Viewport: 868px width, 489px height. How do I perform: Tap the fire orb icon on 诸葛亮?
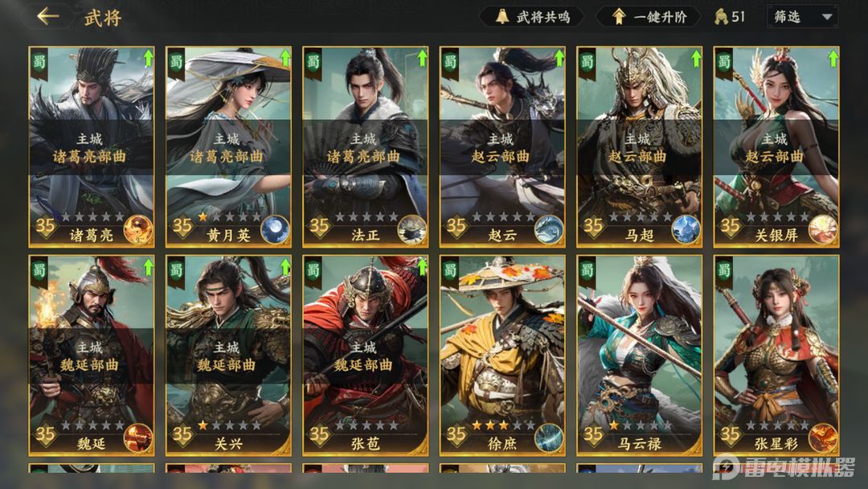point(138,229)
